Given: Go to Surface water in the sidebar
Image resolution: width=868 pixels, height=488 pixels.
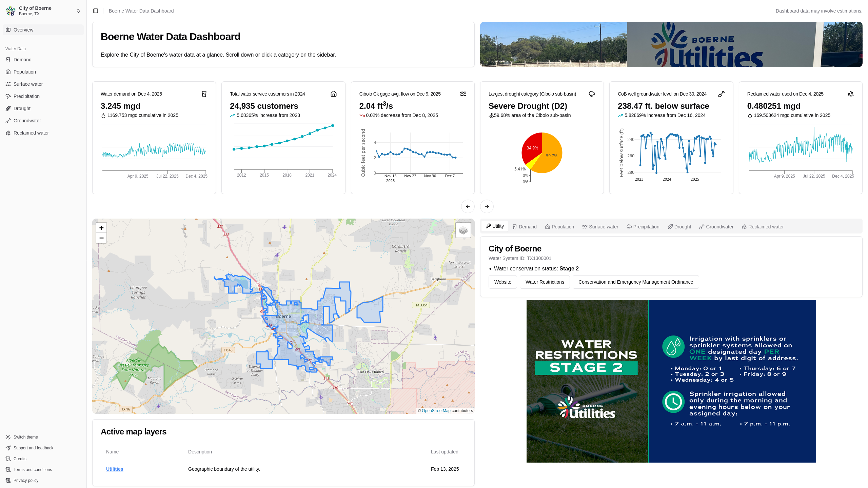Looking at the screenshot, I should tap(43, 84).
